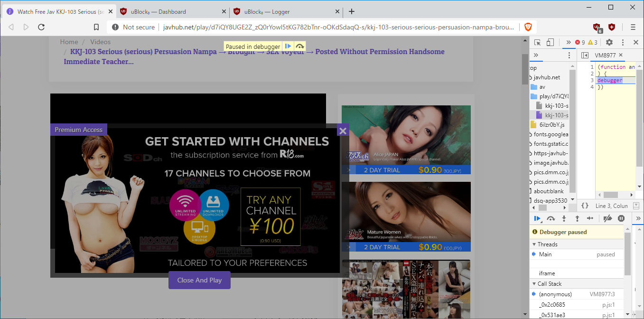The height and width of the screenshot is (319, 644).
Task: Open the uBlock Origin extension icon
Action: [598, 28]
